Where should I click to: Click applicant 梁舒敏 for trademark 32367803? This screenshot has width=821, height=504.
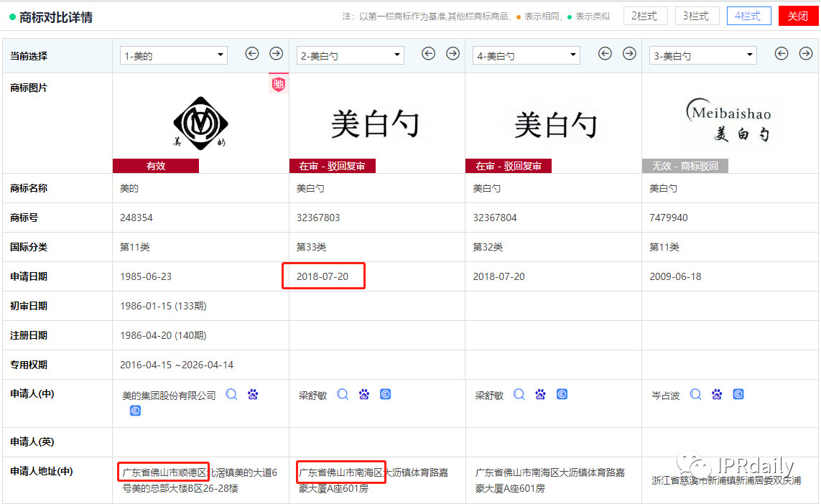[312, 396]
